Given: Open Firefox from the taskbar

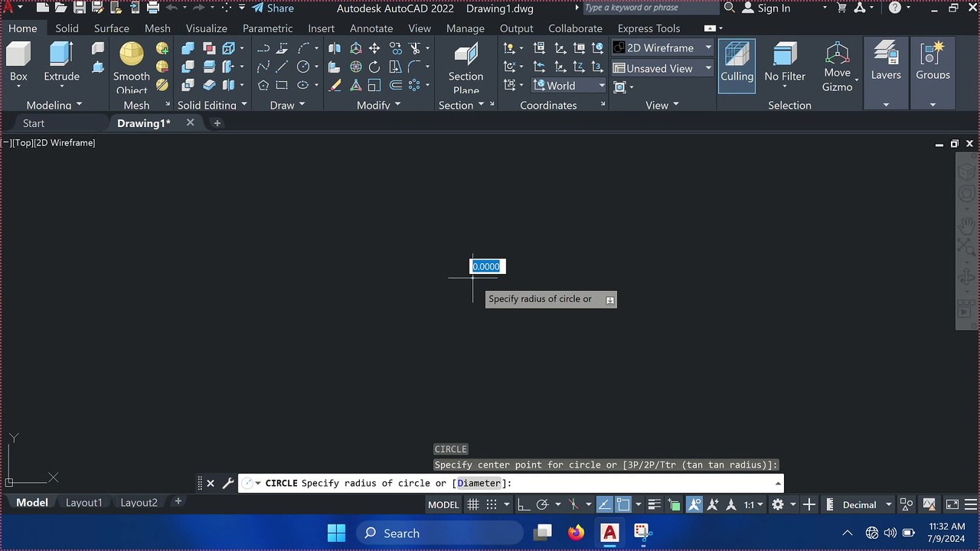Looking at the screenshot, I should coord(576,533).
